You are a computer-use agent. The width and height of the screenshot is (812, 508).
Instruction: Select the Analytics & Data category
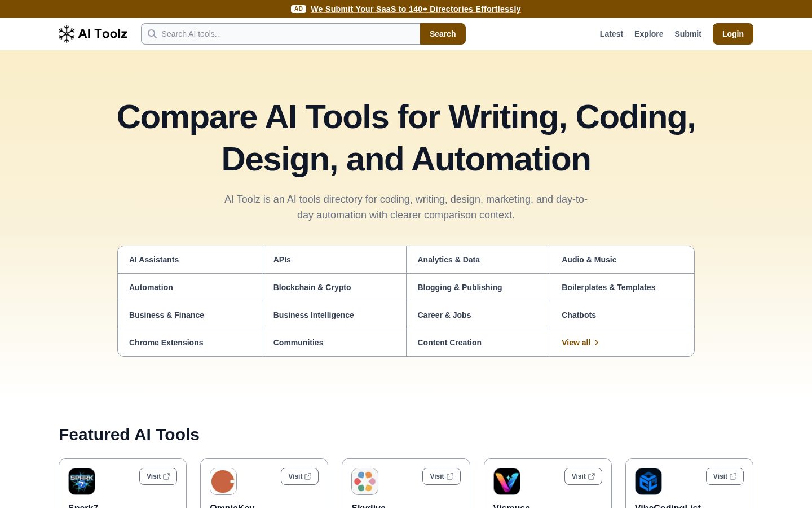click(478, 260)
